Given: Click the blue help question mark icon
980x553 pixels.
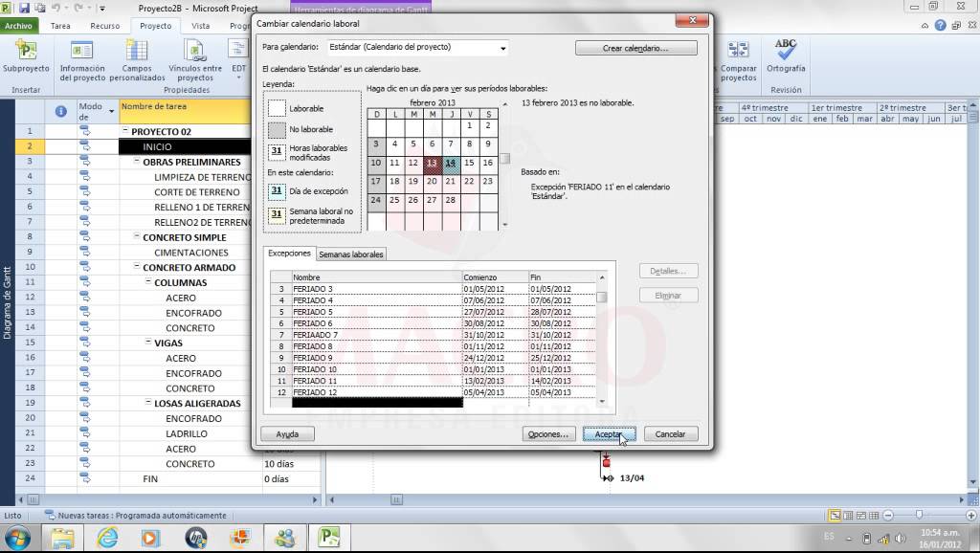Looking at the screenshot, I should pyautogui.click(x=940, y=26).
